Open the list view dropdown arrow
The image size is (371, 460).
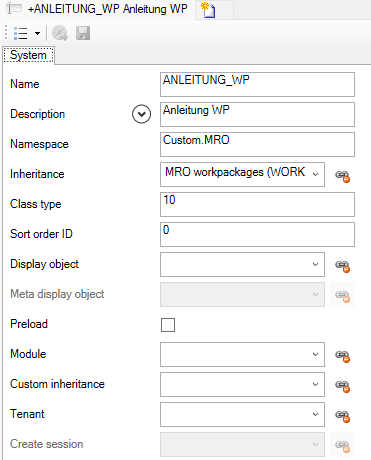[37, 33]
